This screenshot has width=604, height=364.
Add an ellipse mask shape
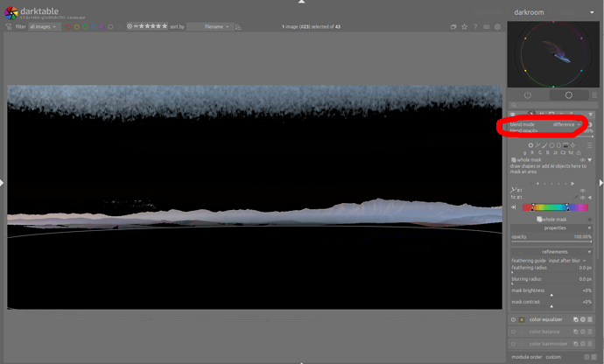[x=558, y=145]
